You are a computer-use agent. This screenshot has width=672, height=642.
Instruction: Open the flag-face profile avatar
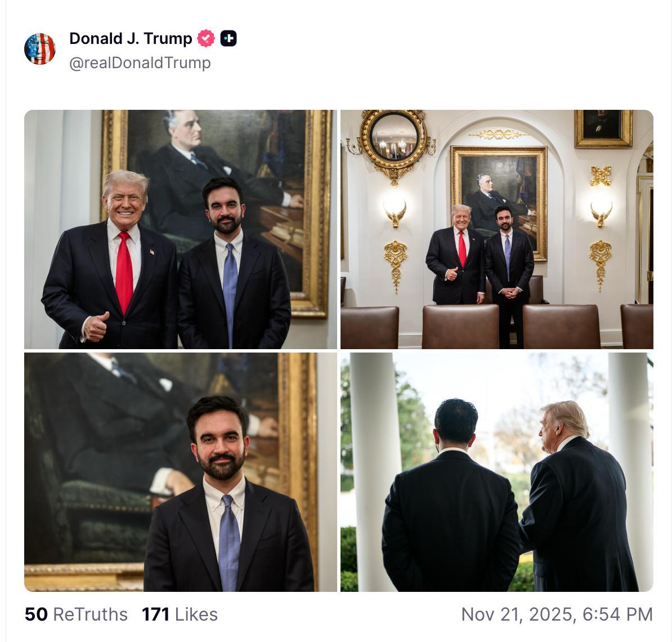(40, 49)
